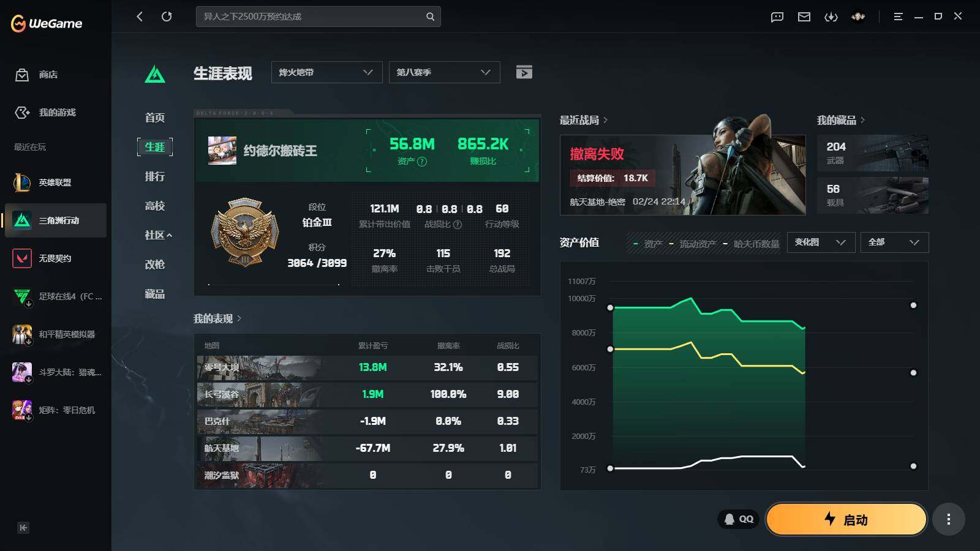
Task: Open the 204 武器 collection card
Action: tap(873, 153)
